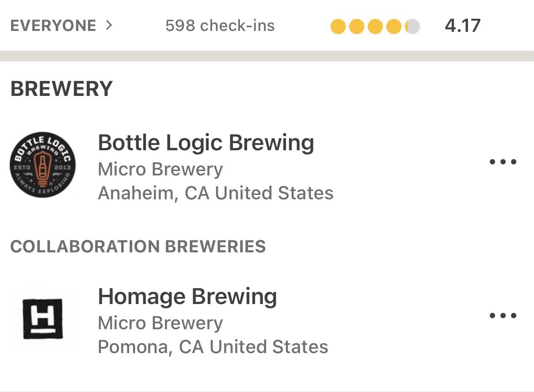Tap Micro Brewery under Bottle Logic

[160, 169]
